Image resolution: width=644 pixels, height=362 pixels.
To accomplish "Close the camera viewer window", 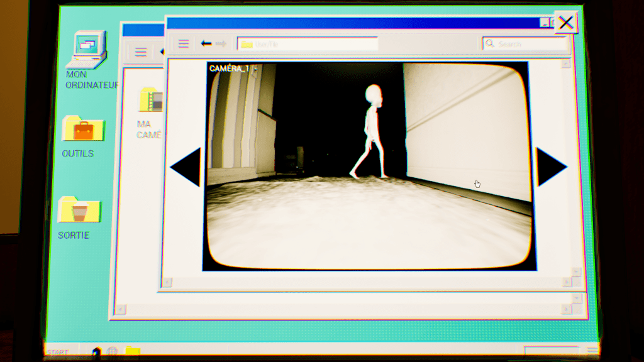I will point(565,23).
